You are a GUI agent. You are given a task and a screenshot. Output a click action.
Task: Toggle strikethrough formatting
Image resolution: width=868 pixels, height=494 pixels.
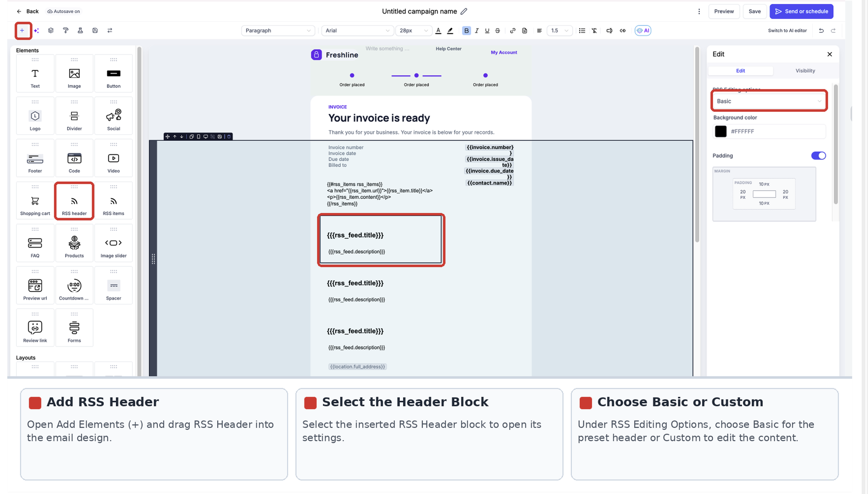pos(497,30)
